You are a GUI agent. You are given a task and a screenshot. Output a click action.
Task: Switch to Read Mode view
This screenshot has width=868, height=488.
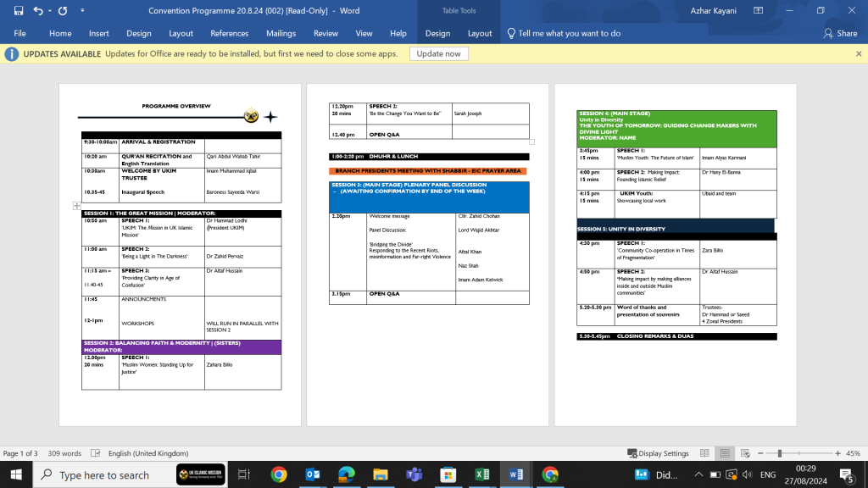click(705, 453)
